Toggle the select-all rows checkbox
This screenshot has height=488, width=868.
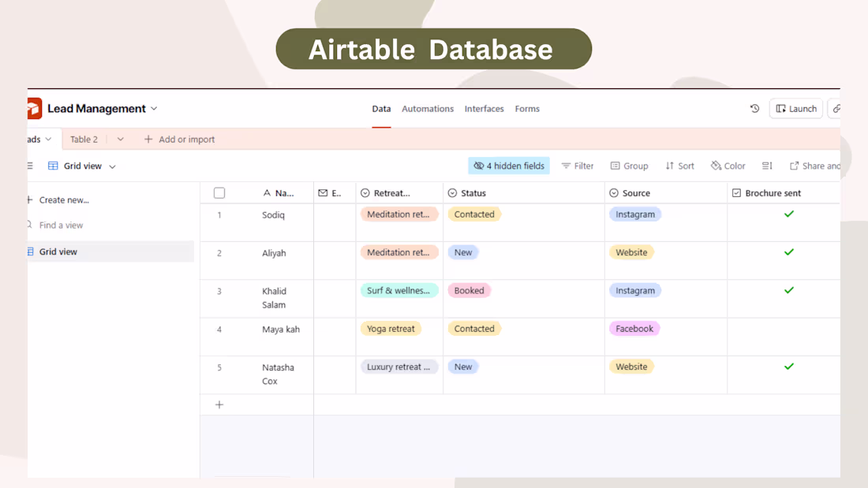pos(219,193)
